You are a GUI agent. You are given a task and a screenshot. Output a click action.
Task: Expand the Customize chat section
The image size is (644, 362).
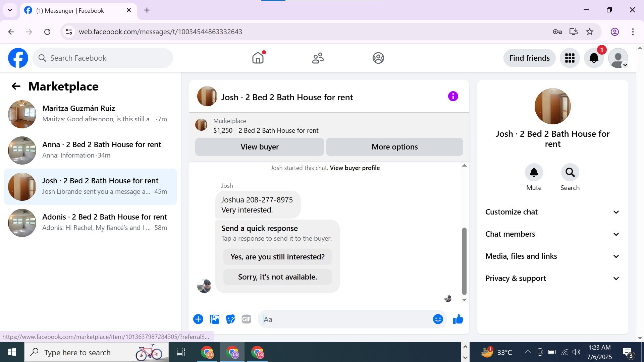pyautogui.click(x=552, y=212)
